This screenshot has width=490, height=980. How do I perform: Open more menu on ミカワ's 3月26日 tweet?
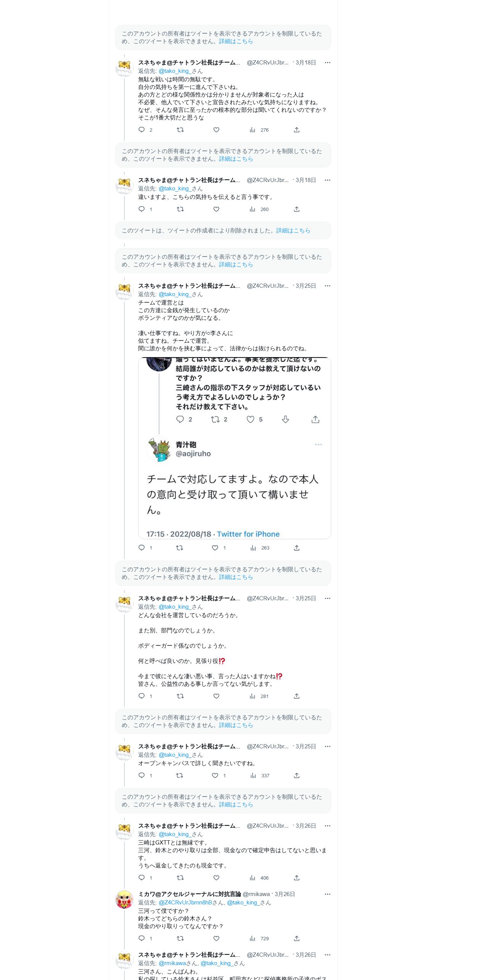[x=327, y=894]
